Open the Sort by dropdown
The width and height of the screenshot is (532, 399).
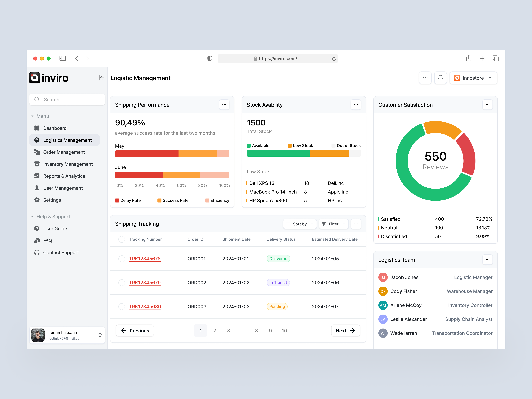click(x=300, y=224)
